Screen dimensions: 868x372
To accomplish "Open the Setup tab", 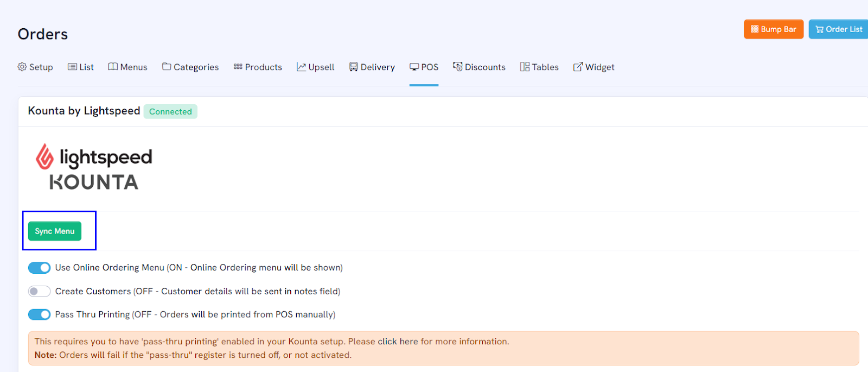I will point(35,67).
